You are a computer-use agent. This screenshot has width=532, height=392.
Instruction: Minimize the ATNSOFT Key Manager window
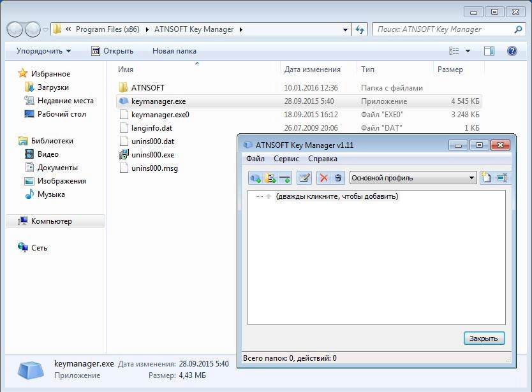click(459, 145)
